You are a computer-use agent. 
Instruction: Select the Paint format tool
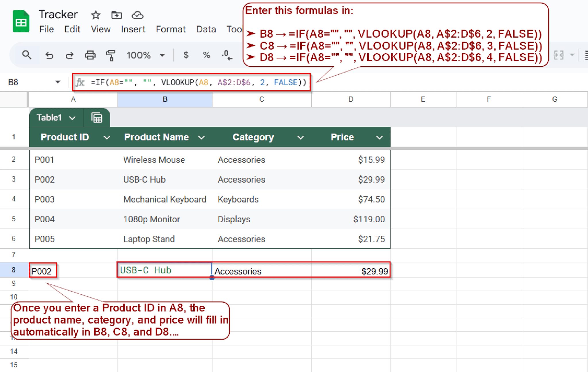(111, 55)
